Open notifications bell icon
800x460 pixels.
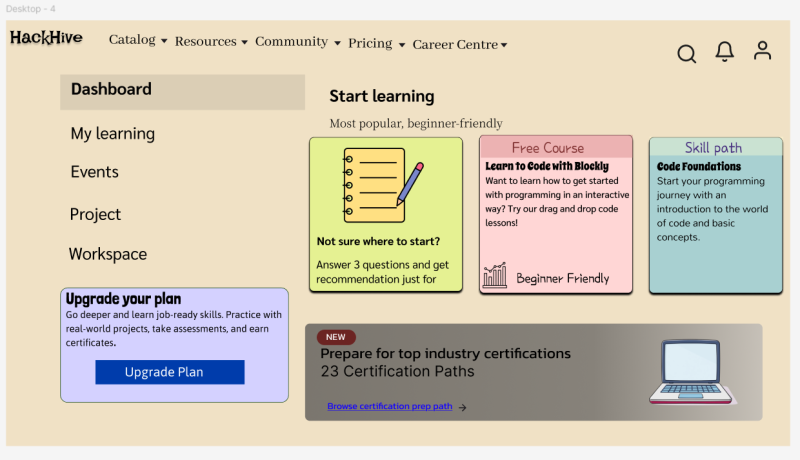pos(724,51)
